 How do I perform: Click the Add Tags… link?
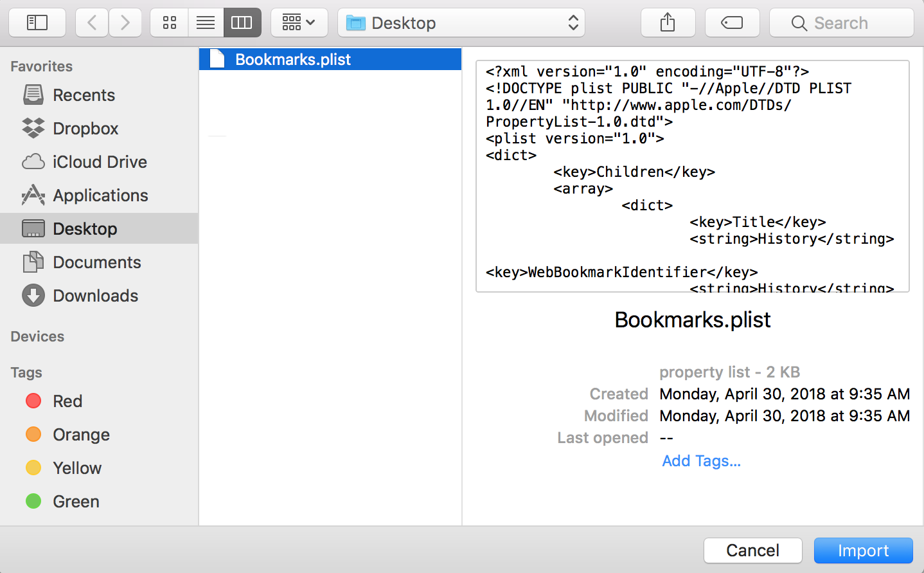pos(701,461)
